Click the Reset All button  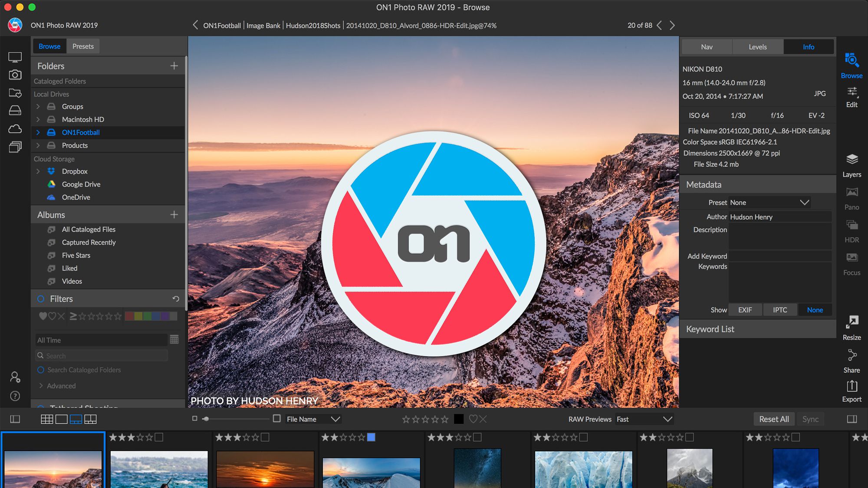point(774,419)
